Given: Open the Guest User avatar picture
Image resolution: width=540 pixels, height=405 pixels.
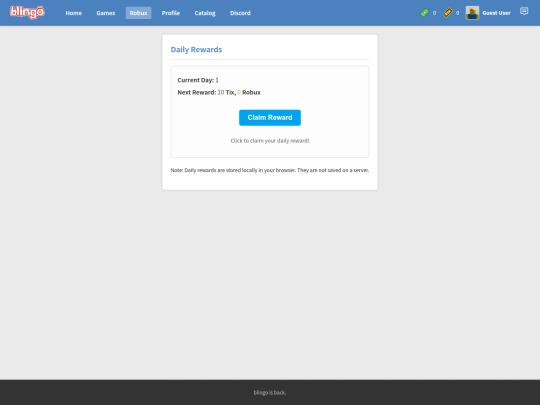Looking at the screenshot, I should click(x=472, y=13).
